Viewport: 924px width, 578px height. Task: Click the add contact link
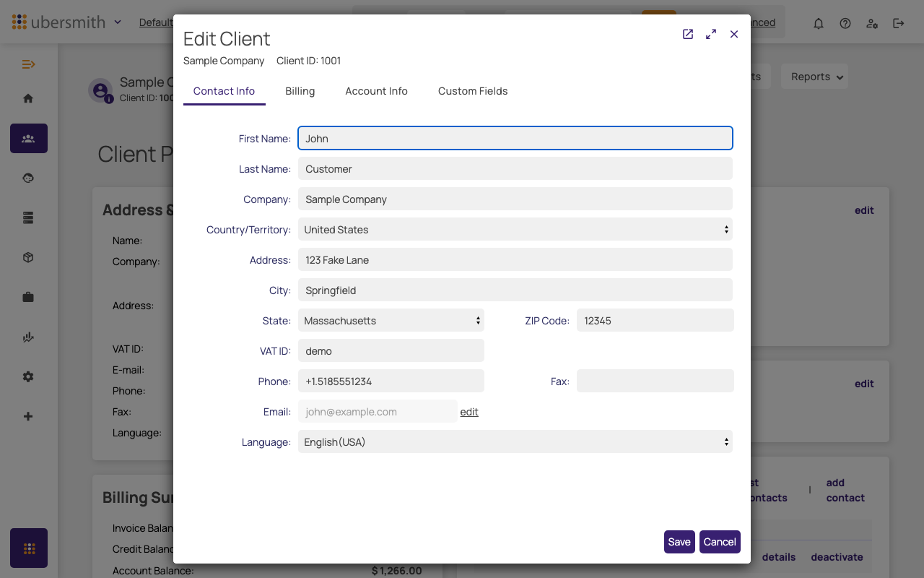[x=845, y=490]
